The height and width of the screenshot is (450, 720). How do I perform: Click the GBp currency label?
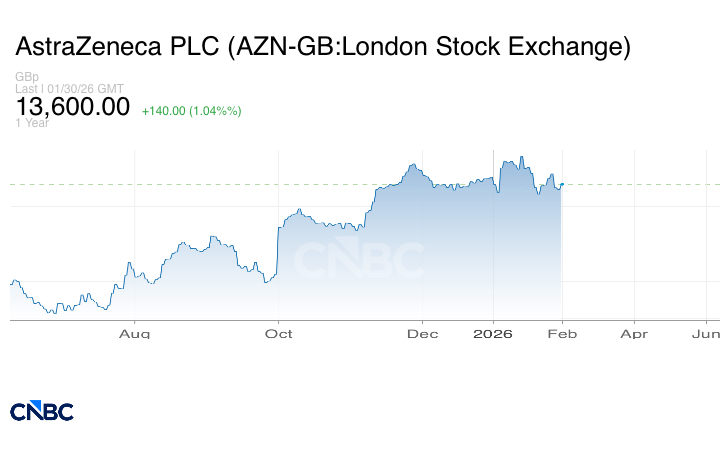(x=26, y=77)
